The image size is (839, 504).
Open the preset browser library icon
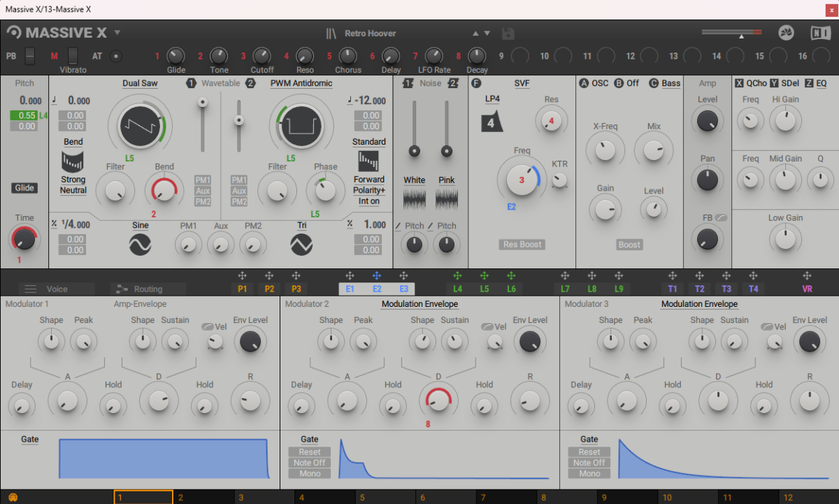pyautogui.click(x=331, y=33)
